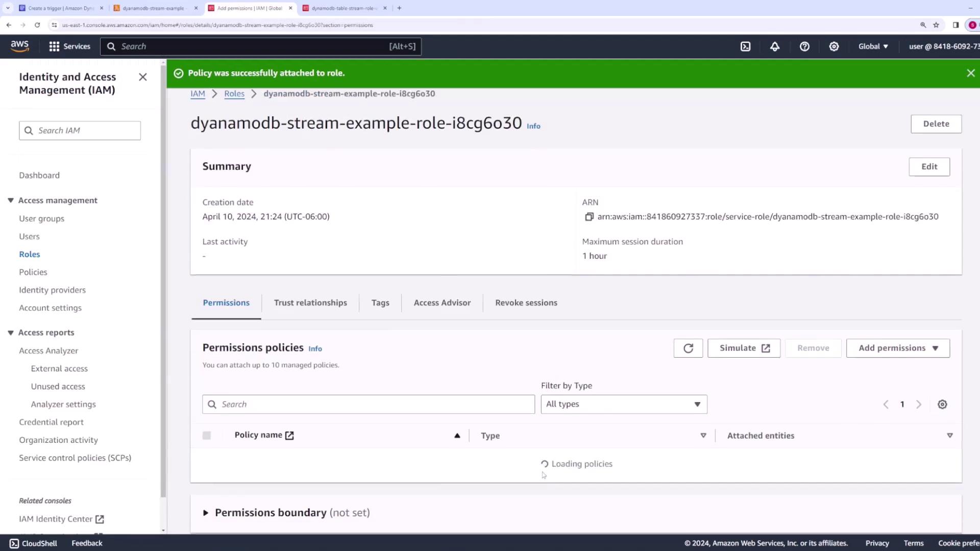Open the Filter by Type dropdown
This screenshot has width=980, height=551.
(624, 404)
